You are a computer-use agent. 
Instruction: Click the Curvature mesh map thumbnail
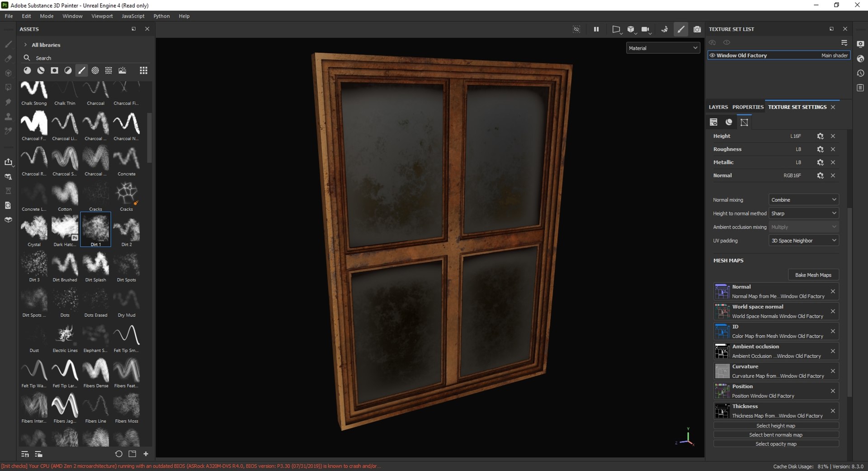coord(722,371)
